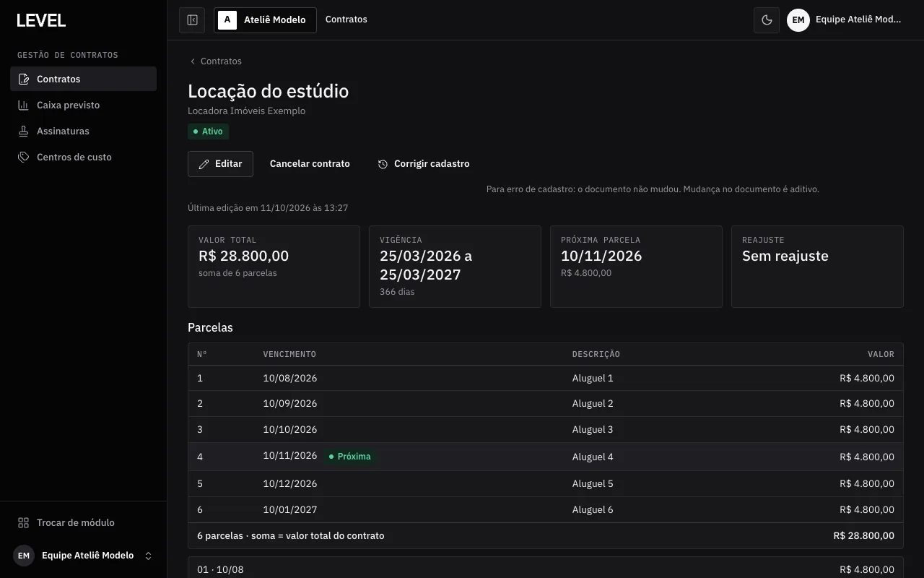Click the Próxima Parcela card

coord(636,267)
